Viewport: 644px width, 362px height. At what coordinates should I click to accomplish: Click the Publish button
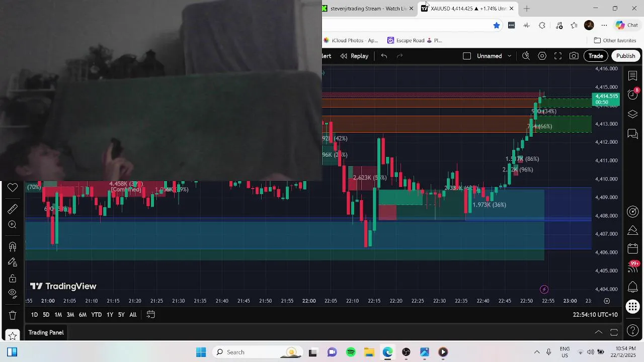626,56
